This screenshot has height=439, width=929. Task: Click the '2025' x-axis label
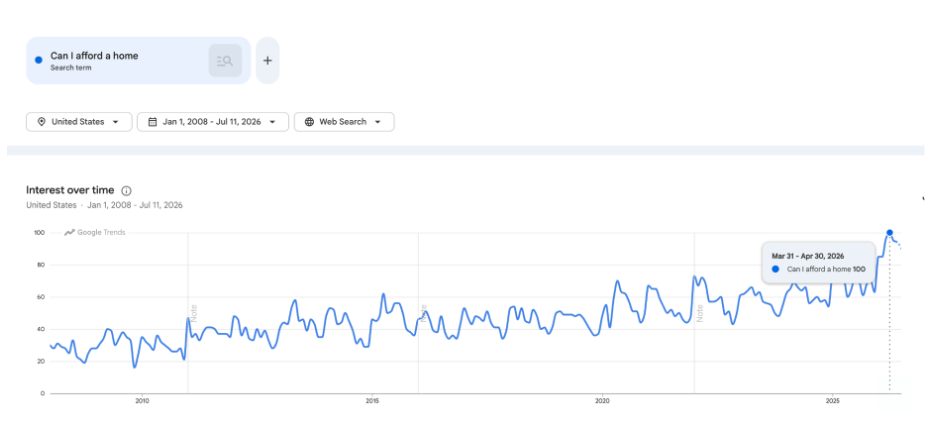click(832, 401)
